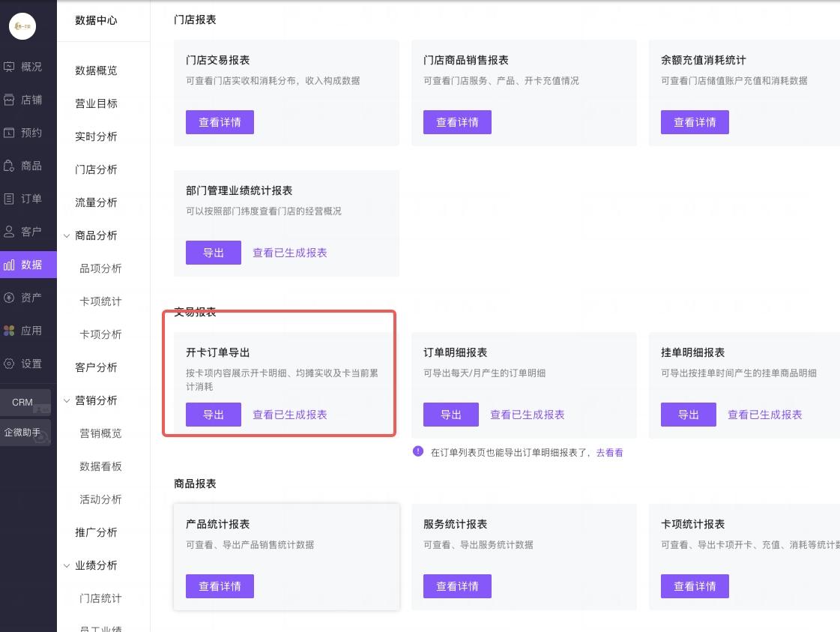The width and height of the screenshot is (840, 632).
Task: Follow the 去看看 link
Action: coord(610,452)
